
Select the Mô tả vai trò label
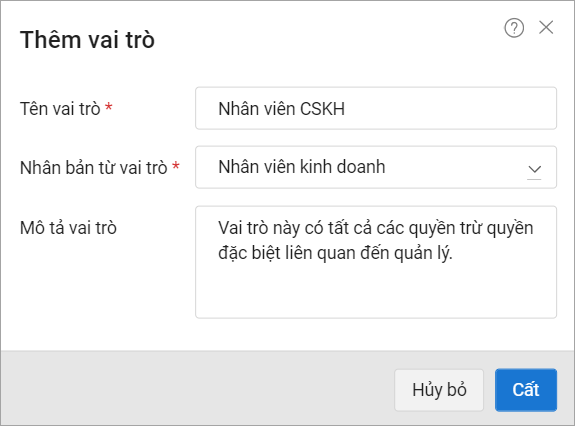[x=68, y=228]
